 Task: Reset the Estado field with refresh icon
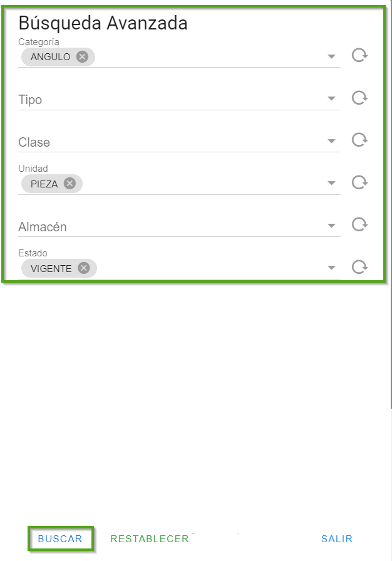click(359, 267)
